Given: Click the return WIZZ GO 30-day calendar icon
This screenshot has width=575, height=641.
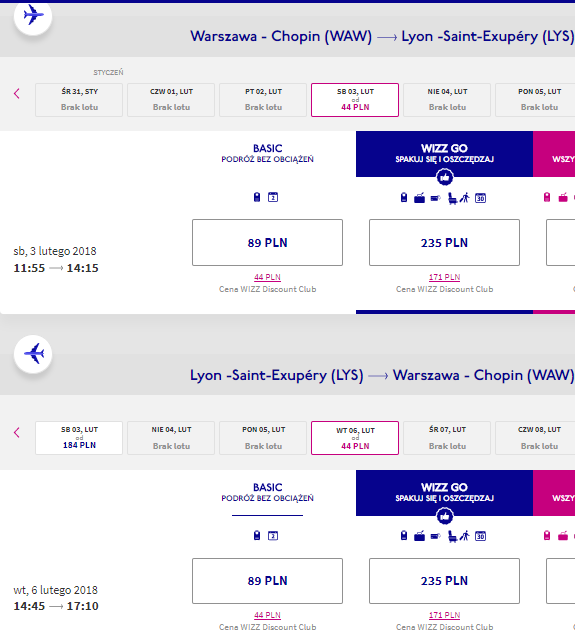Looking at the screenshot, I should 480,536.
